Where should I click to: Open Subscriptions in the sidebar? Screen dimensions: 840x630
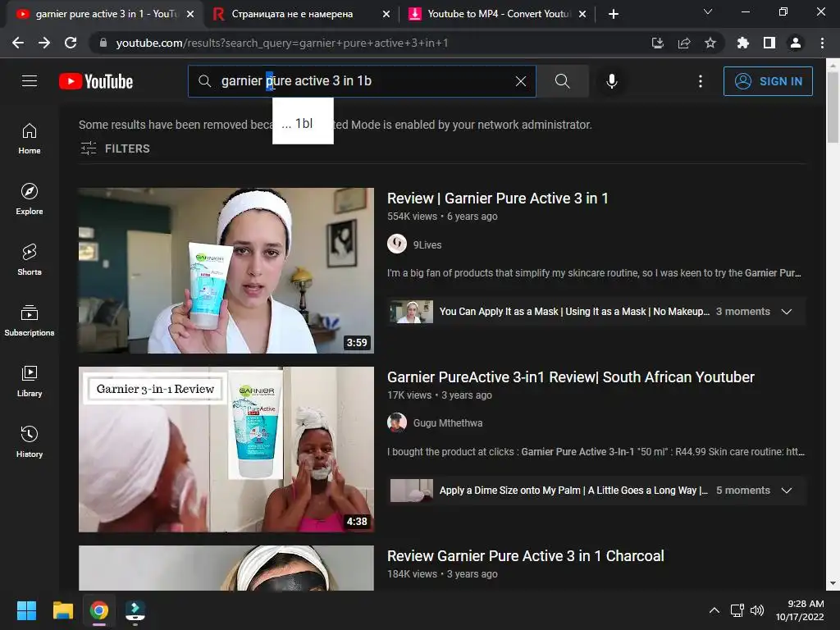pyautogui.click(x=30, y=321)
